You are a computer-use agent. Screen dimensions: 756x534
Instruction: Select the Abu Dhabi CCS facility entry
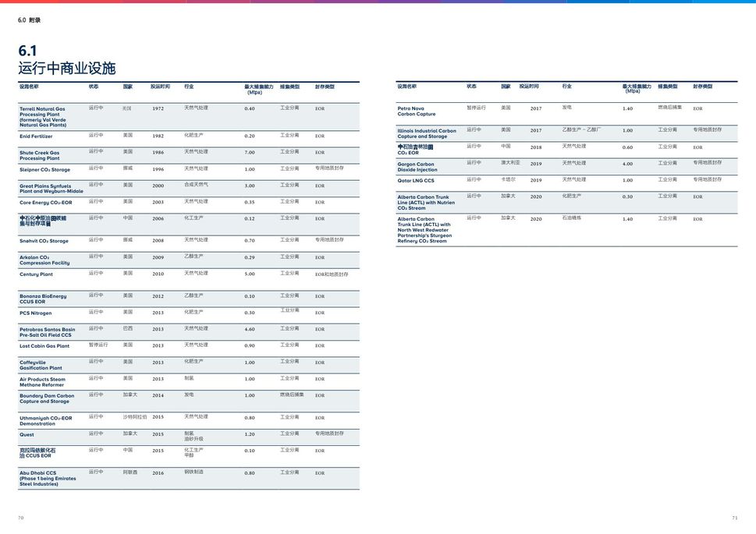(x=48, y=479)
